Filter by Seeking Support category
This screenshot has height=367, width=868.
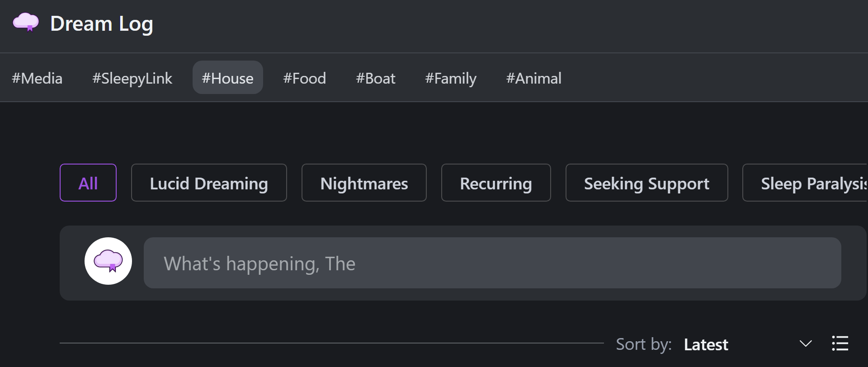pos(646,183)
